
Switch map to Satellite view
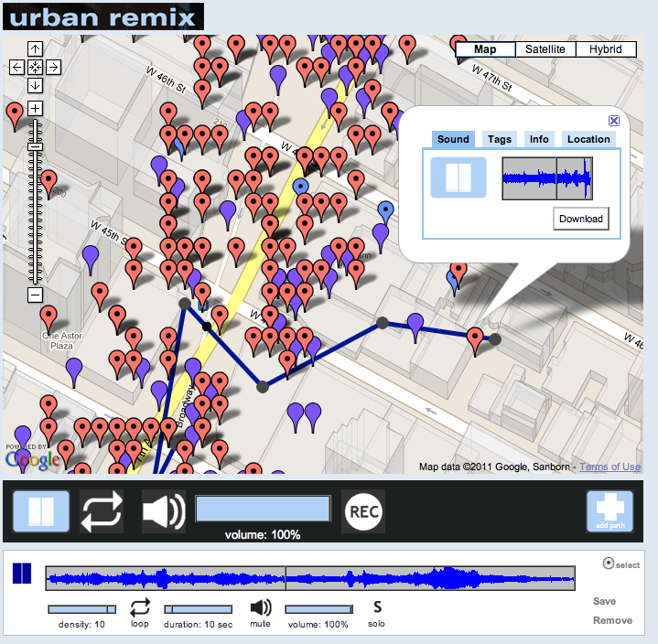tap(545, 49)
